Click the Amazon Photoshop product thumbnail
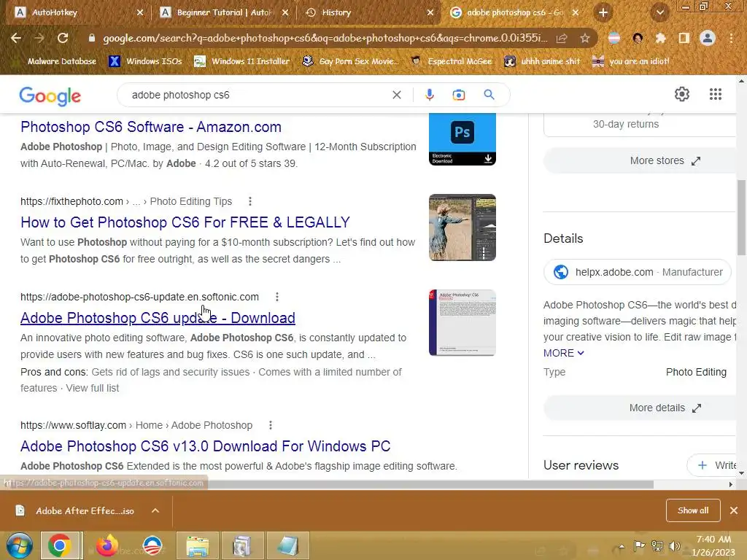The height and width of the screenshot is (560, 747). [x=462, y=139]
